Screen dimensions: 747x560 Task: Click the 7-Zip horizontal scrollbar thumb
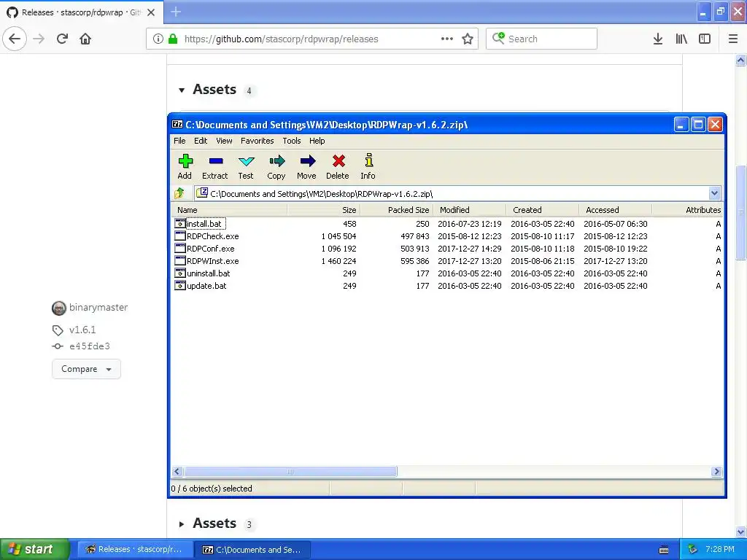[x=290, y=472]
